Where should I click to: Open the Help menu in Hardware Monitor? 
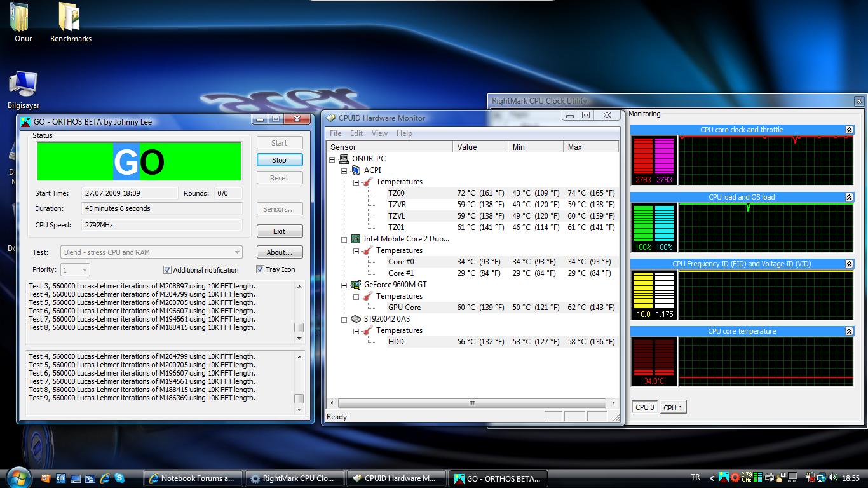404,133
